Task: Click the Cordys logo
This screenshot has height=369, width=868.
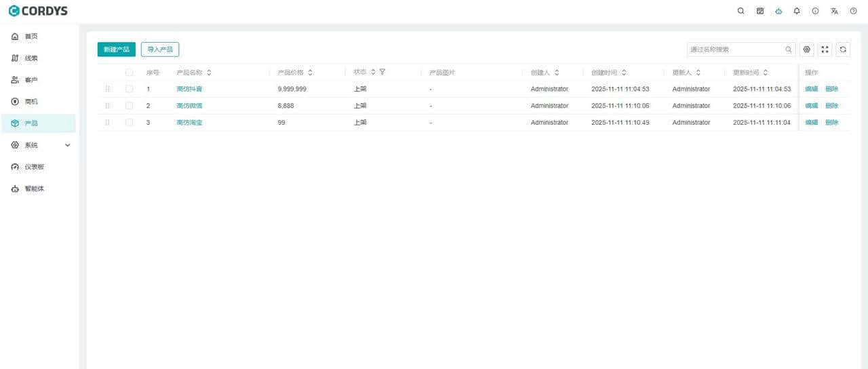Action: coord(38,11)
